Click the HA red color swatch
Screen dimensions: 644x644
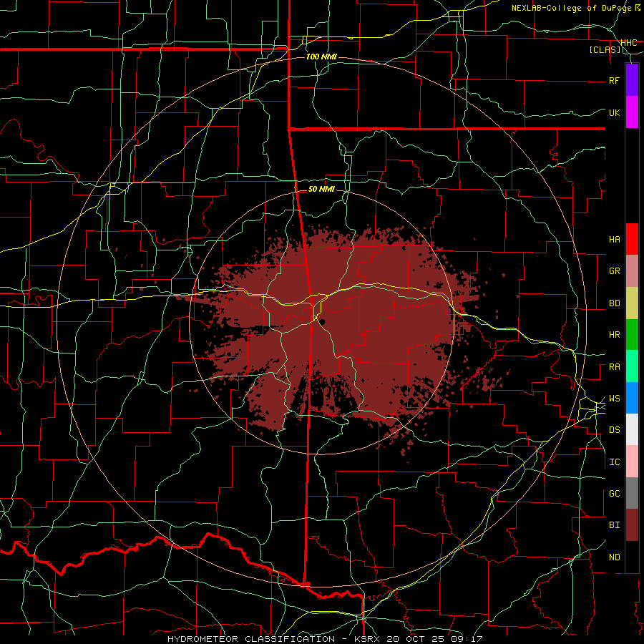point(632,239)
